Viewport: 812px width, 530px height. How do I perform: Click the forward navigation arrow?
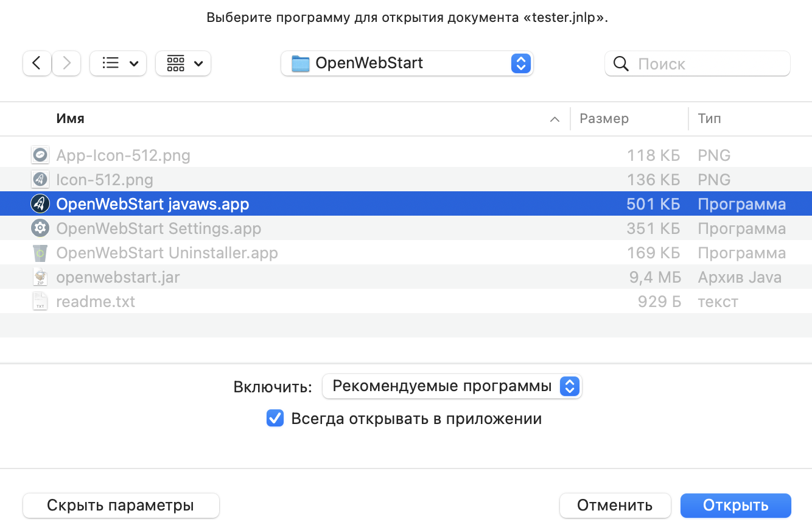tap(66, 63)
